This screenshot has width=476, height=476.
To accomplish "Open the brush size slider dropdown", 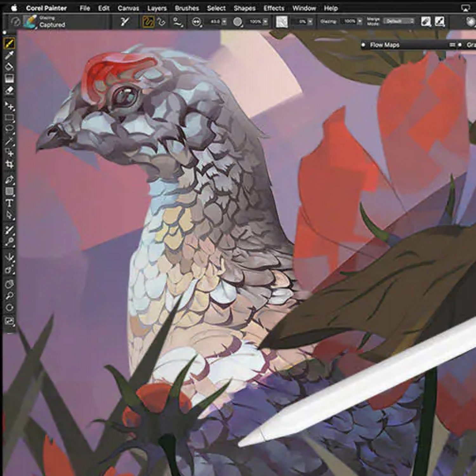I will pos(224,22).
